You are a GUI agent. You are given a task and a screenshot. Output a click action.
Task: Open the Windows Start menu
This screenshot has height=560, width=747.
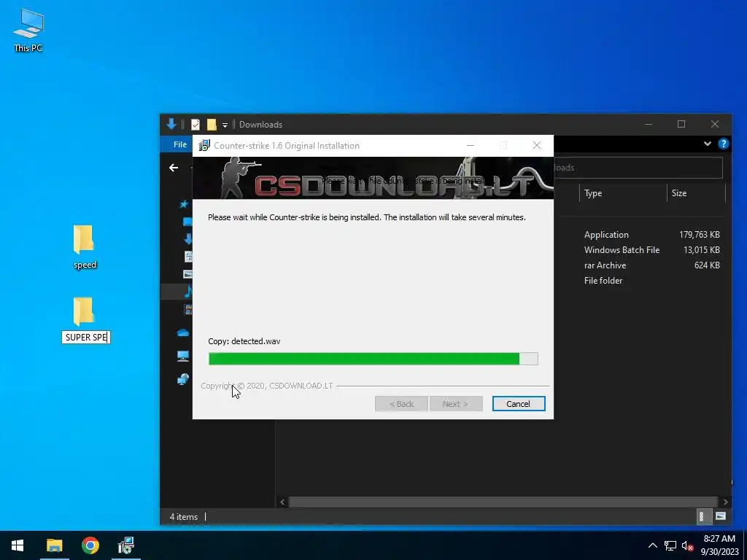coord(18,545)
